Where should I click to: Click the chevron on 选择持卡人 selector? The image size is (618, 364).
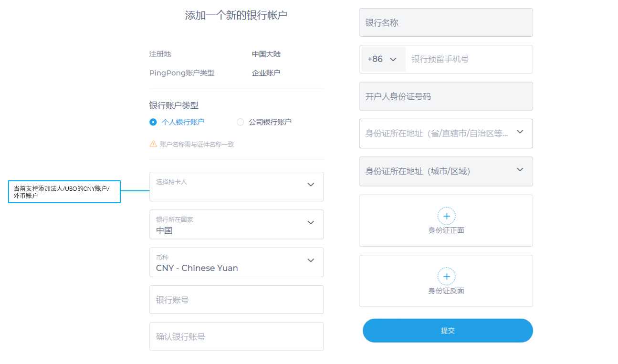coord(311,184)
